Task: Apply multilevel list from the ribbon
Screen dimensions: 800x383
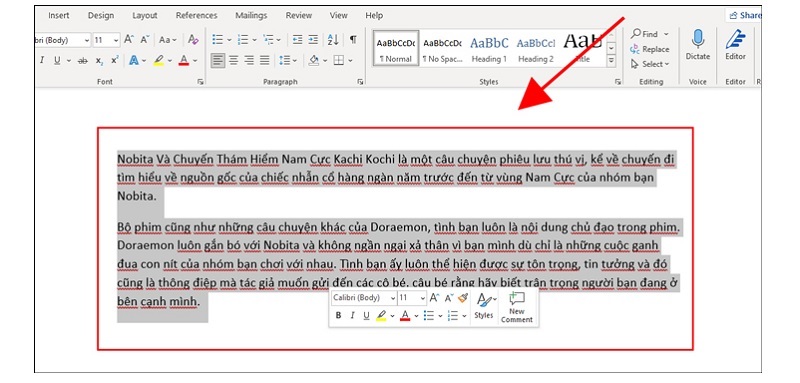Action: click(268, 39)
